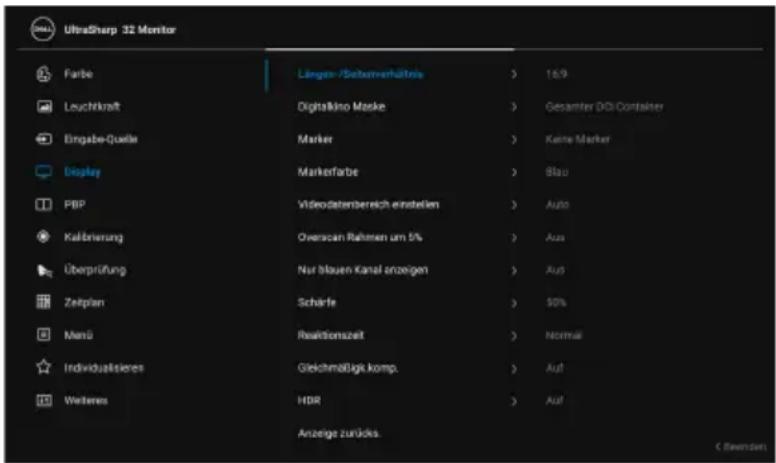Select the Marker setting label
The image size is (776, 463).
[315, 139]
